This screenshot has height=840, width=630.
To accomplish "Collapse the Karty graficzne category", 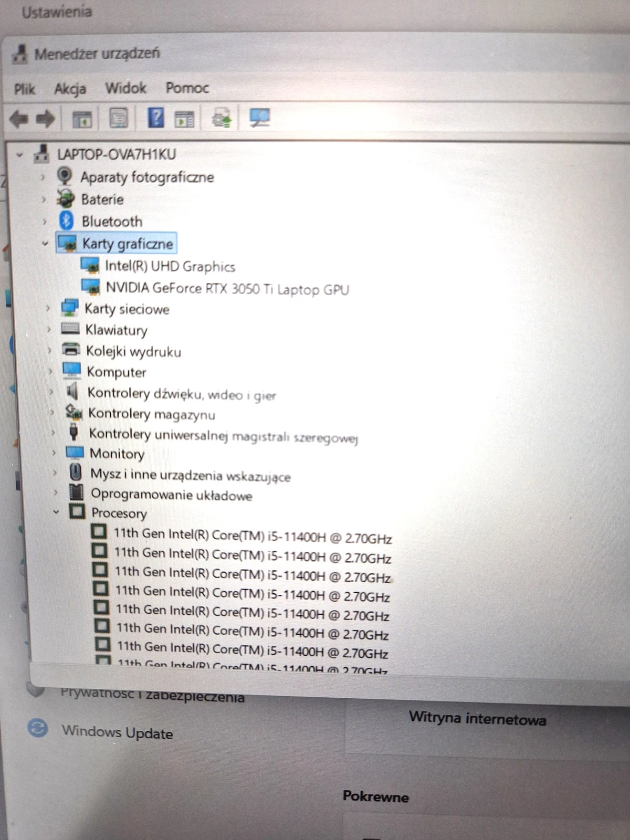I will 45,244.
